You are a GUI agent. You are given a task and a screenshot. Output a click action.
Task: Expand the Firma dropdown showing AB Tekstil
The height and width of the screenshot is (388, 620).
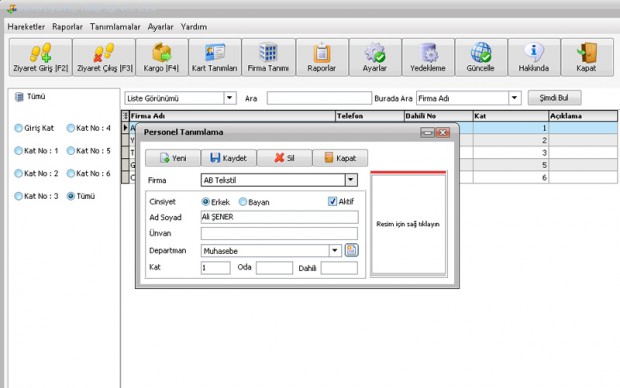[351, 180]
